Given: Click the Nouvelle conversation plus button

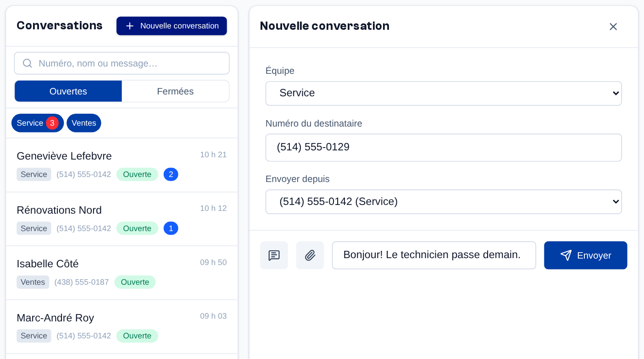Looking at the screenshot, I should click(x=172, y=26).
